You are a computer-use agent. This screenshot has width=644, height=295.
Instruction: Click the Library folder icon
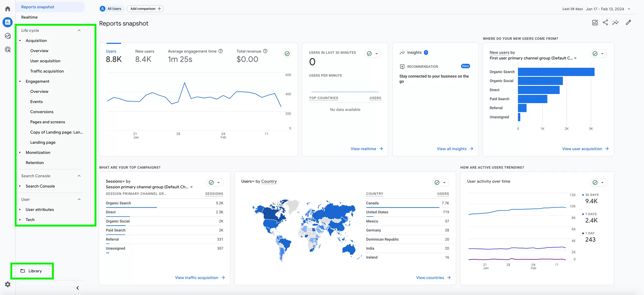[x=23, y=271]
